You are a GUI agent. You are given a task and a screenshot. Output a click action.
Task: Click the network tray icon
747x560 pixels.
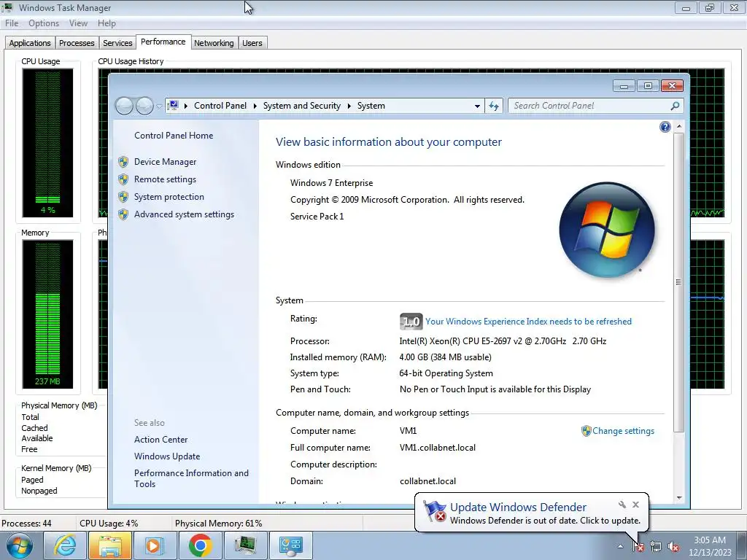(x=656, y=547)
